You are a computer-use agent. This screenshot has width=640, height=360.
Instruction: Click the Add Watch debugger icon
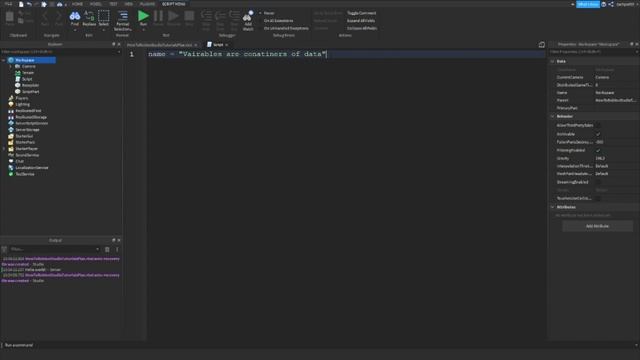pyautogui.click(x=248, y=20)
